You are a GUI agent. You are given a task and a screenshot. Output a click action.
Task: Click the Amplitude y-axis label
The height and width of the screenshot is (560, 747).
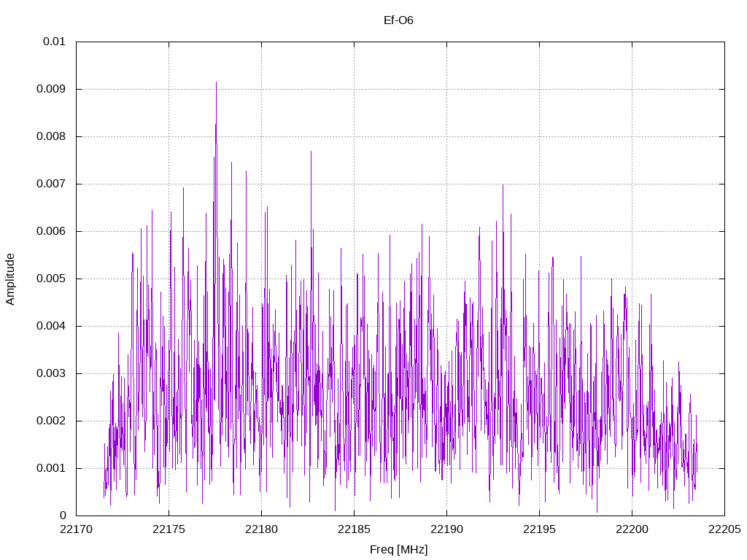(x=10, y=279)
